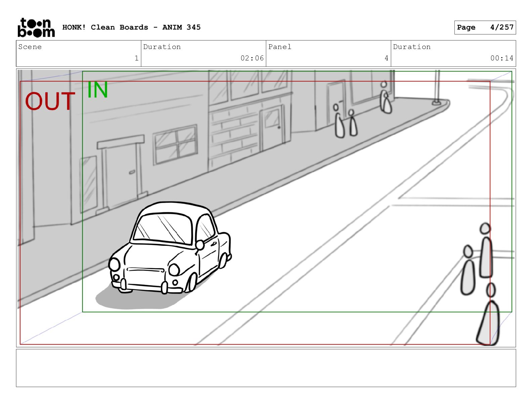532x411 pixels.
Task: Click the empty notes box below the panel
Action: [x=266, y=368]
